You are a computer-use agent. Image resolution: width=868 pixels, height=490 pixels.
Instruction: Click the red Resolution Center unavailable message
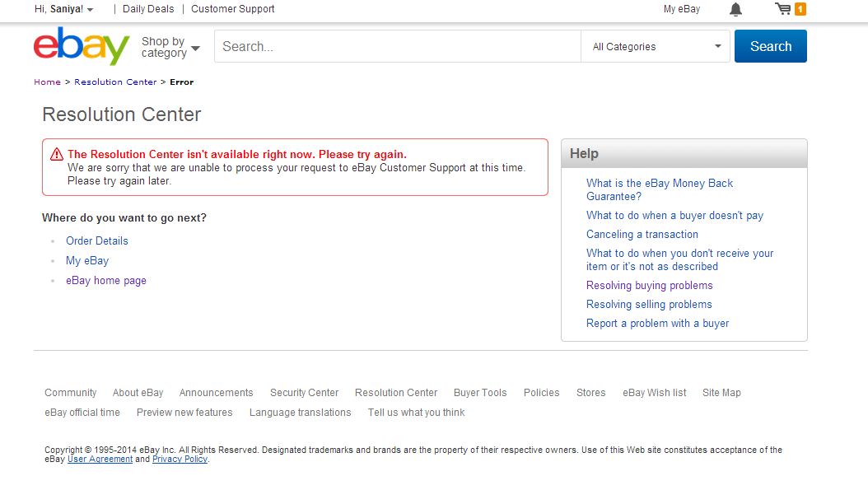tap(237, 155)
